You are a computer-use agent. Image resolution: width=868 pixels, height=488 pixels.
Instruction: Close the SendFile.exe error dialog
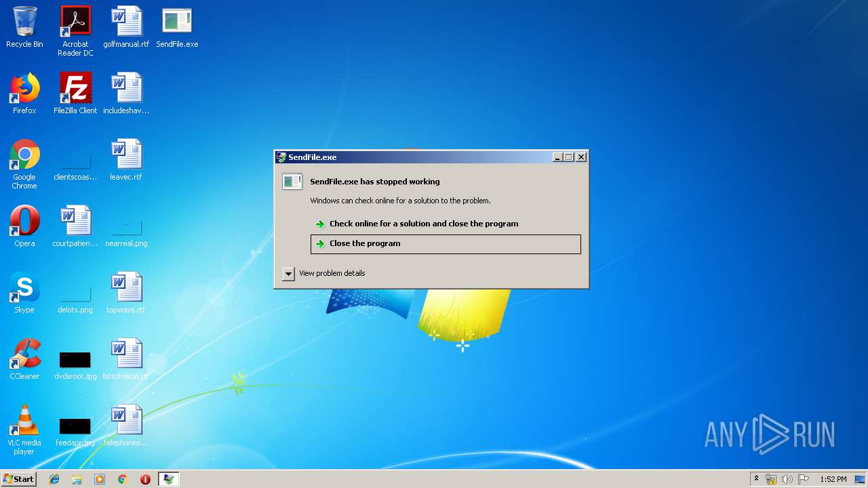[x=581, y=157]
